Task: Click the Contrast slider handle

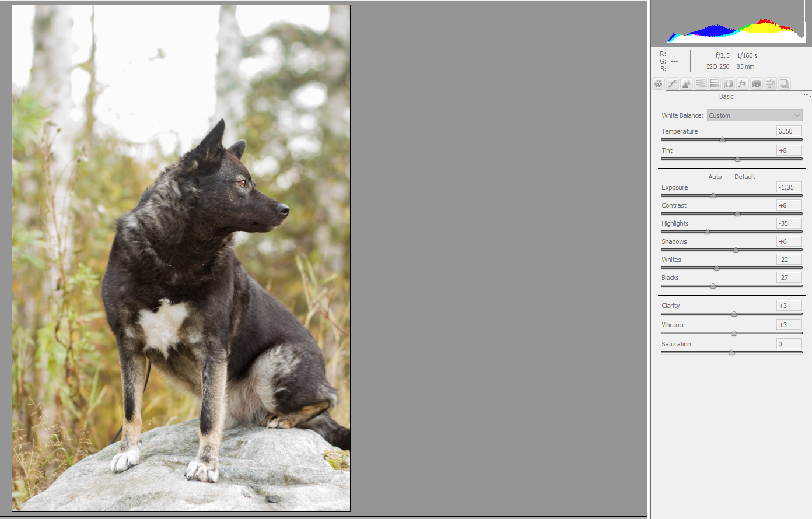Action: click(737, 214)
